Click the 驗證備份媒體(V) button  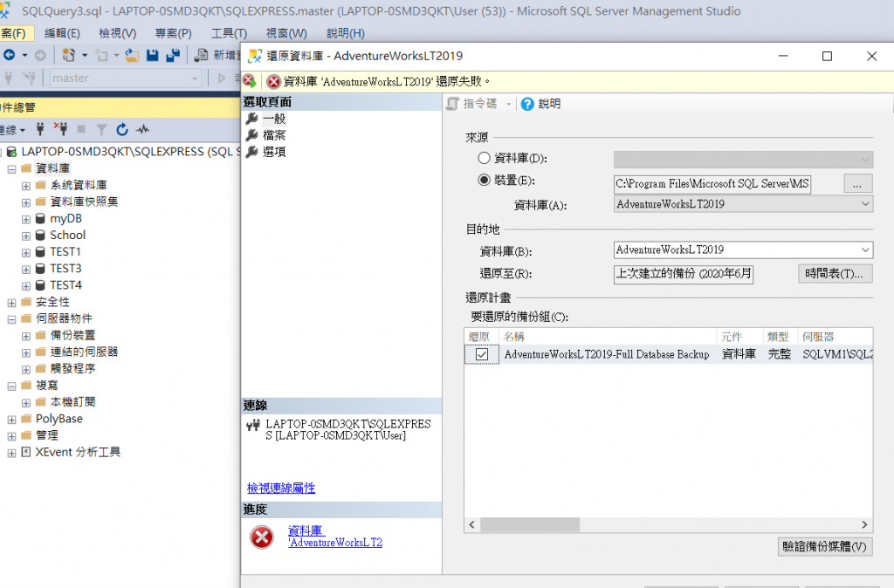pos(824,546)
